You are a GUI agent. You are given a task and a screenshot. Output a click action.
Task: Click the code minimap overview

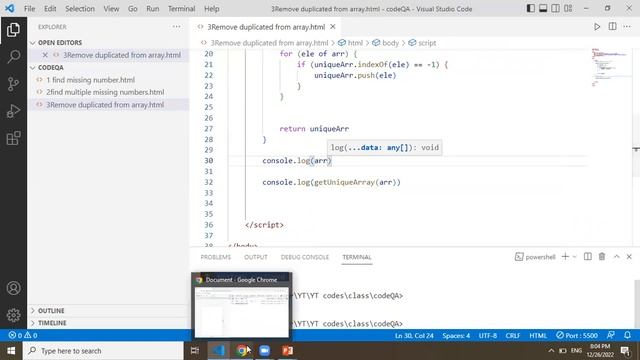[610, 67]
